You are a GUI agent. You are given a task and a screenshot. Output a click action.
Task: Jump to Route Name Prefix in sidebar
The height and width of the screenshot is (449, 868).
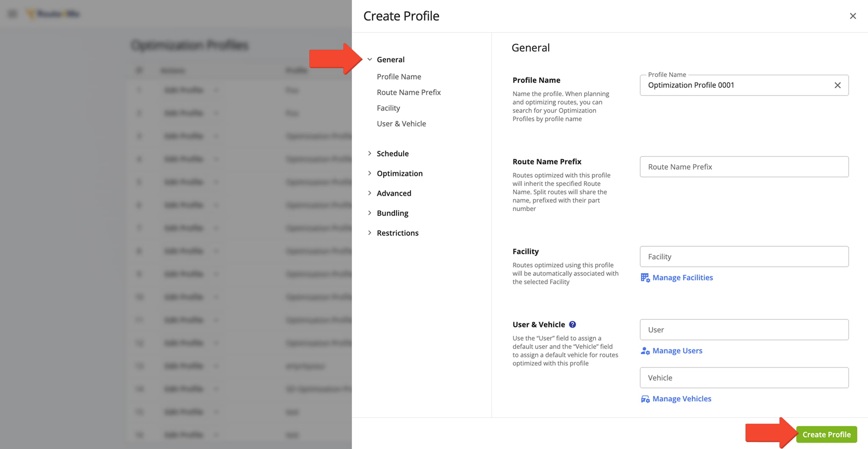409,92
